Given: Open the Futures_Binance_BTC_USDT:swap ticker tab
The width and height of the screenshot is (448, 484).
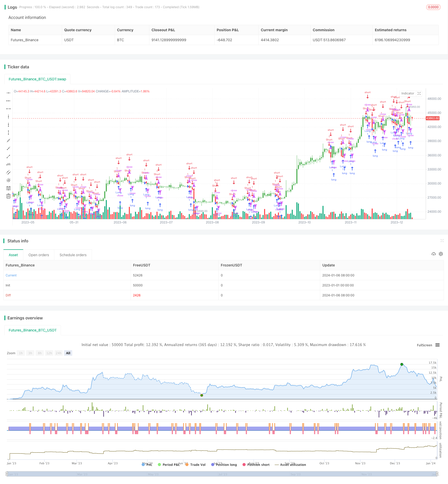Looking at the screenshot, I should (x=37, y=79).
